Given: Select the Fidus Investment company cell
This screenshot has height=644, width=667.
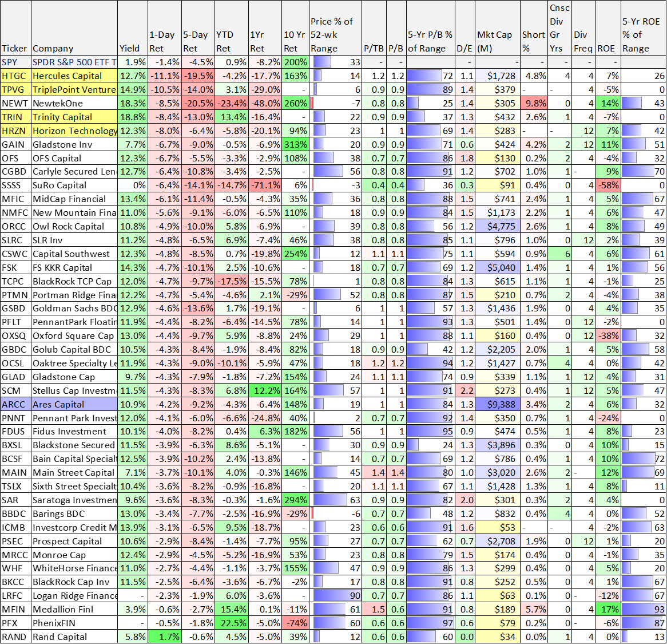Looking at the screenshot, I should 74,431.
